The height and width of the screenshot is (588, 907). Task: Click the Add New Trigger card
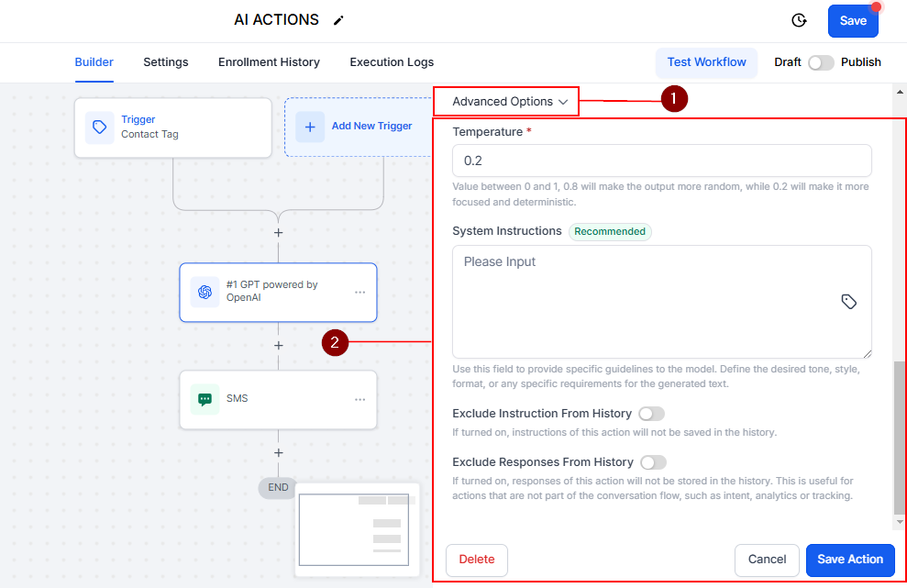359,127
